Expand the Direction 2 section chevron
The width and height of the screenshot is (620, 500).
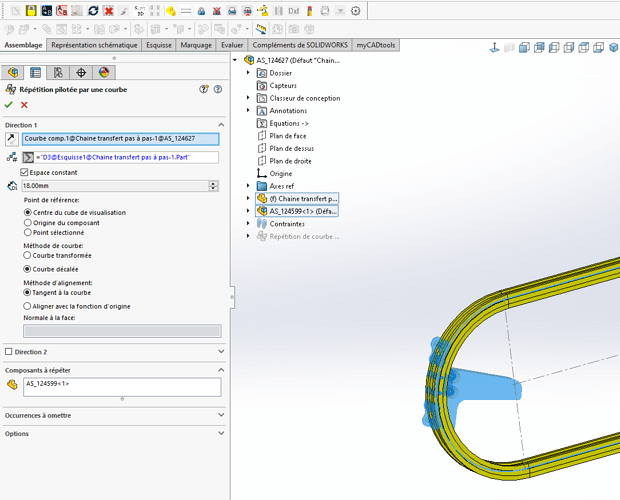[x=221, y=352]
